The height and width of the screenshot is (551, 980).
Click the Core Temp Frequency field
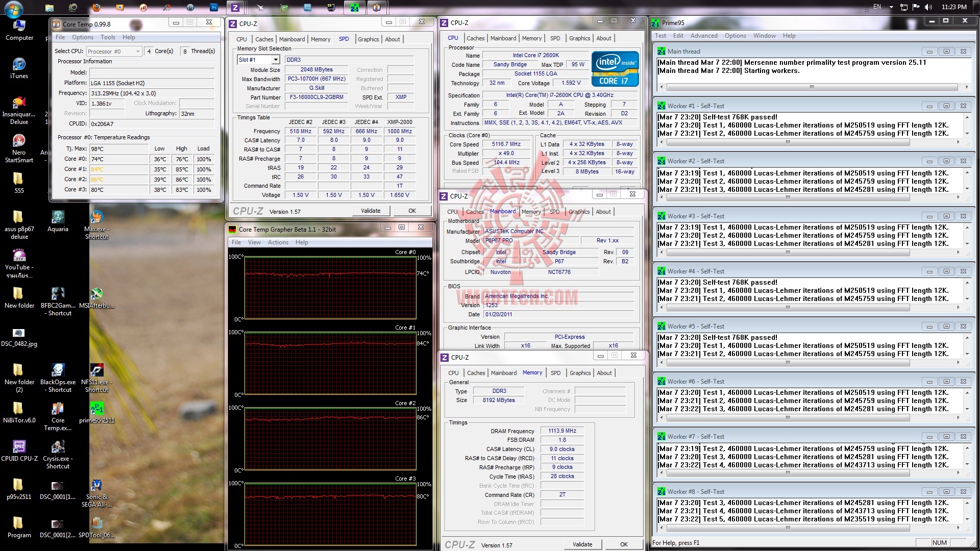tap(152, 93)
